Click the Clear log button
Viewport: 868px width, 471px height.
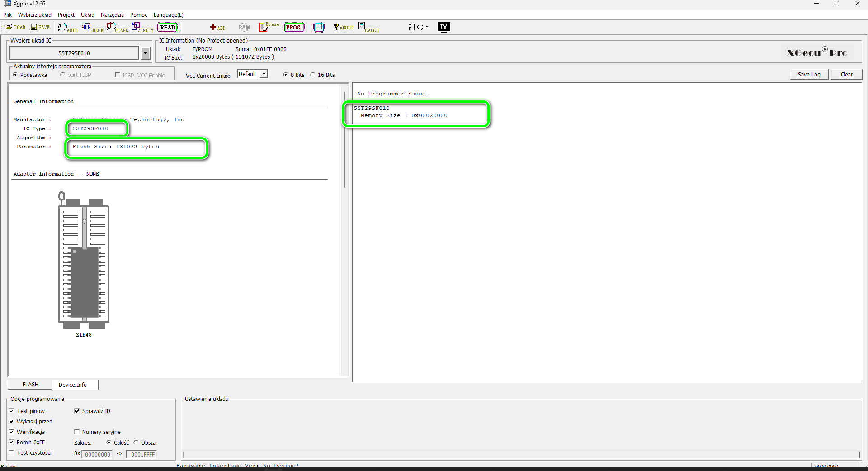click(x=847, y=75)
